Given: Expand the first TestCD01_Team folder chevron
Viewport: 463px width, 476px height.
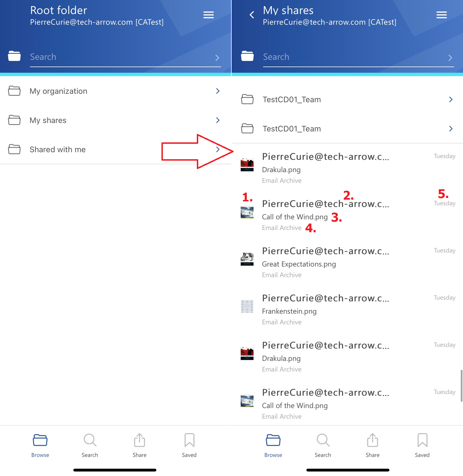Looking at the screenshot, I should [451, 99].
